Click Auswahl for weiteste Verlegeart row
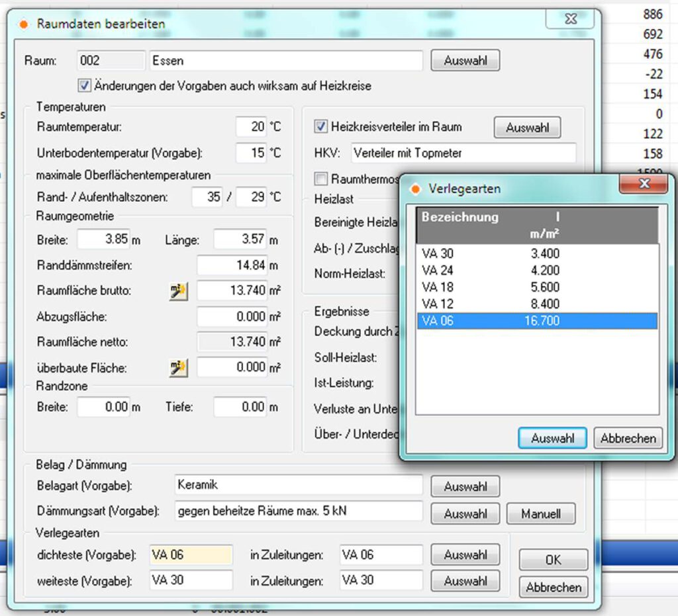 pyautogui.click(x=465, y=581)
